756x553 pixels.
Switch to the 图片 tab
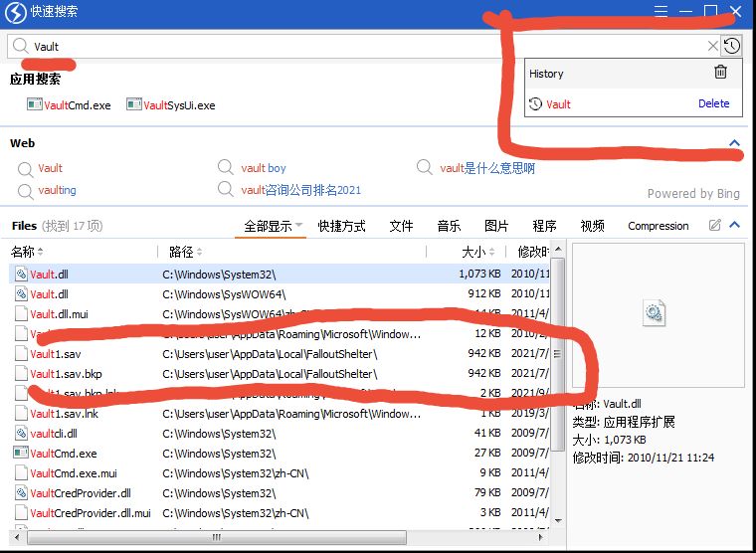pyautogui.click(x=496, y=226)
